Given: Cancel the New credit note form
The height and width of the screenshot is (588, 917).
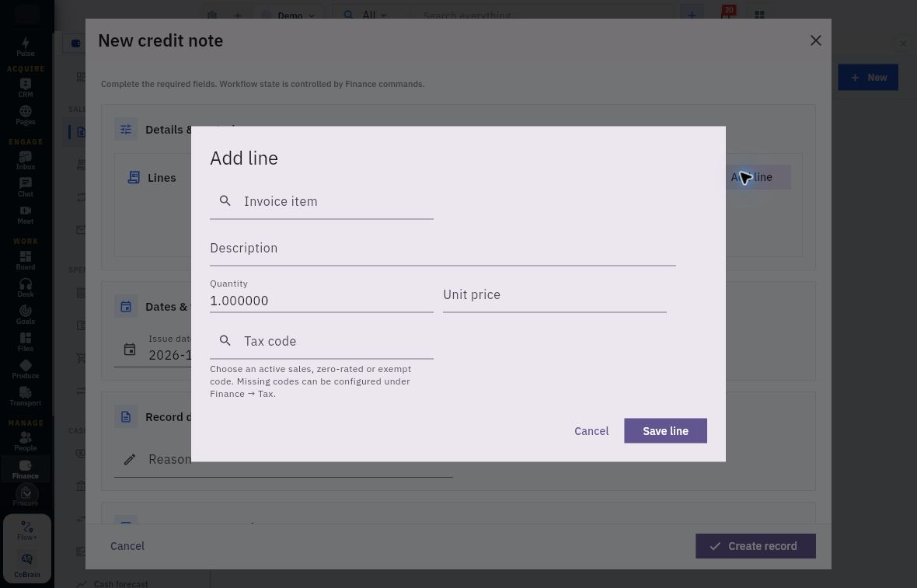Looking at the screenshot, I should pos(127,546).
